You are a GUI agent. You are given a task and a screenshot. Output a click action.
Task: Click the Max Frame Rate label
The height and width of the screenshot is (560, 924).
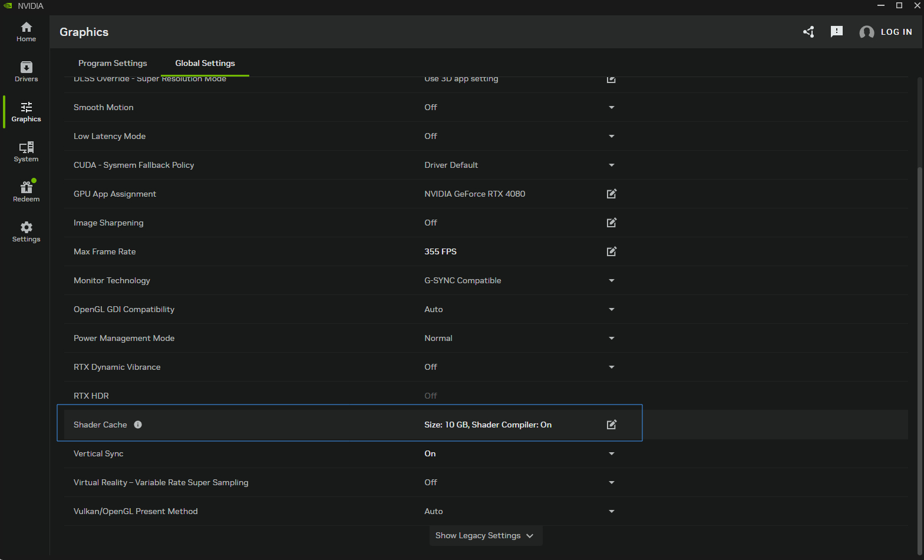point(105,251)
